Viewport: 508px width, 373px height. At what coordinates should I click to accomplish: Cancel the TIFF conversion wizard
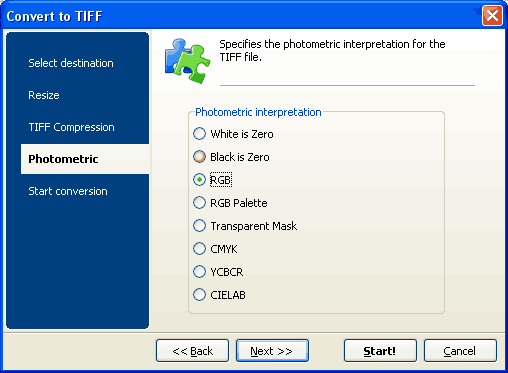(460, 351)
